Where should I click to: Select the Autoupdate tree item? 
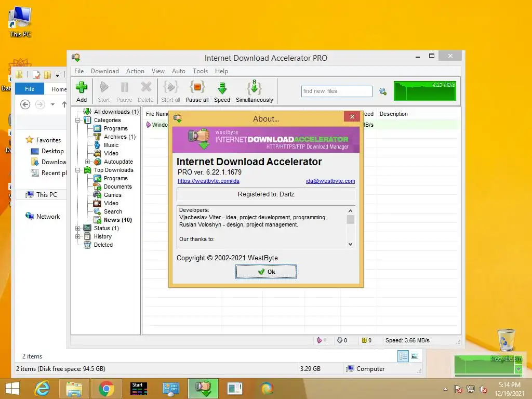click(x=118, y=162)
